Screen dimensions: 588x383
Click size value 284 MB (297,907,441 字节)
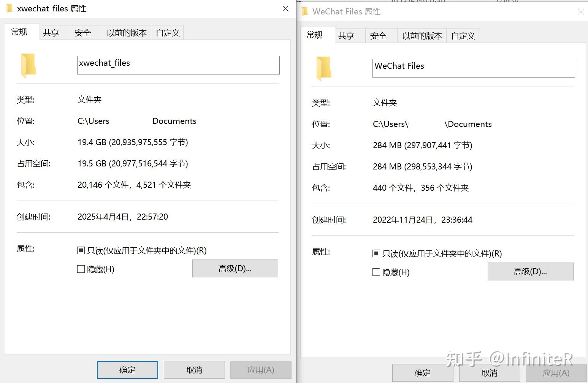point(423,146)
